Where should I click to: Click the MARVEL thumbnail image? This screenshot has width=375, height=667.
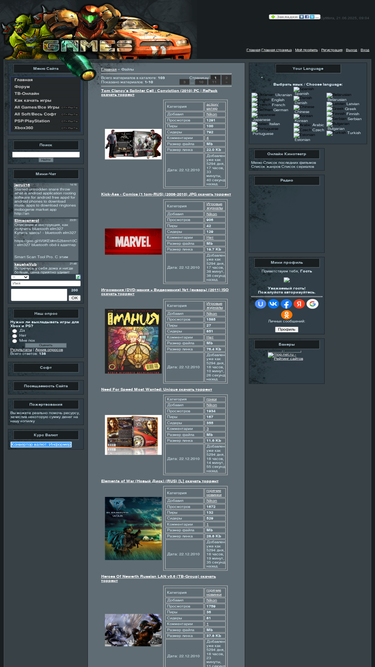[133, 241]
